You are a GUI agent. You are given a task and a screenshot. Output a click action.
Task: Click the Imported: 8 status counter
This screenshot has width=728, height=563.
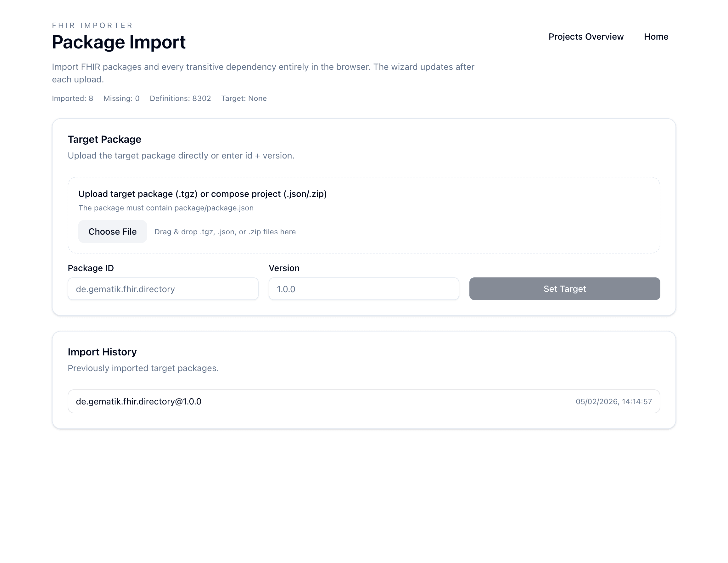[72, 98]
